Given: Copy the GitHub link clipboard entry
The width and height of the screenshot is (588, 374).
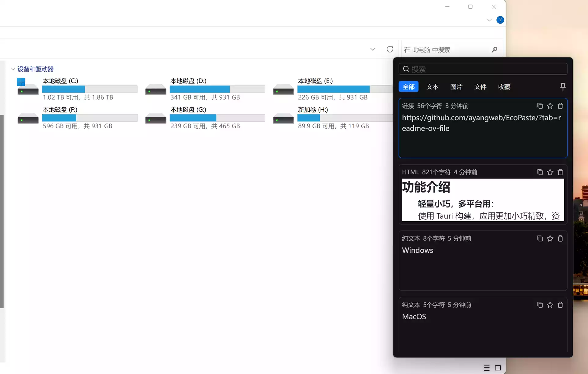Looking at the screenshot, I should point(540,106).
